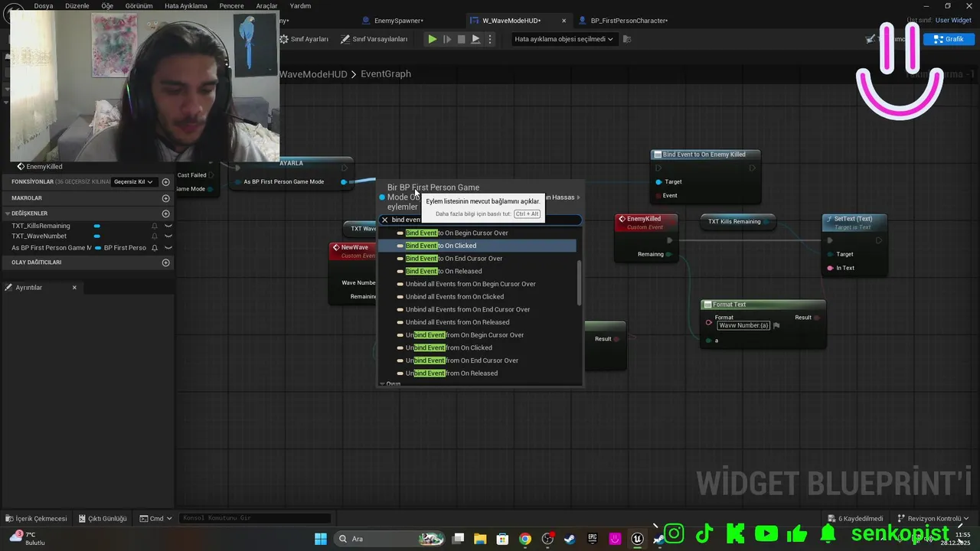Select the TXT_KillsRemaining variable
The image size is (980, 551).
[41, 226]
